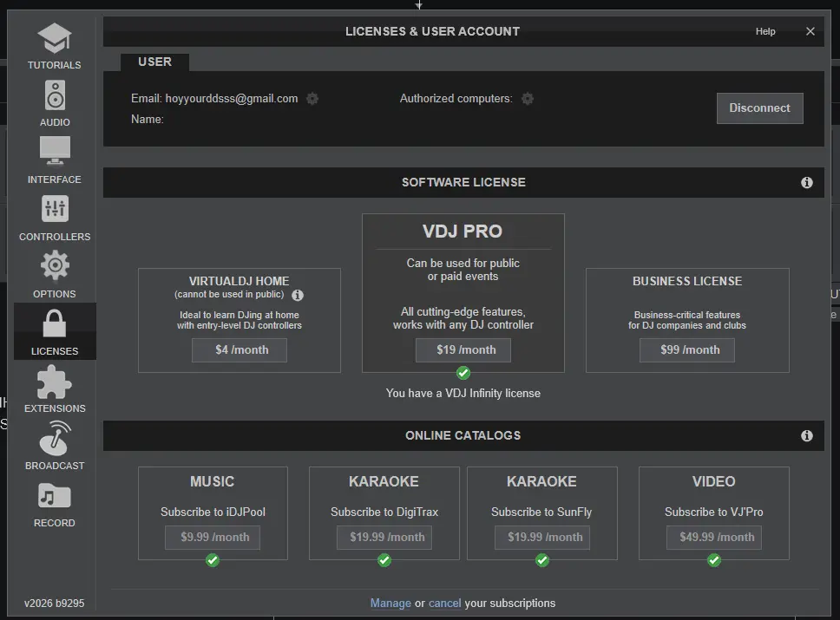The height and width of the screenshot is (620, 840).
Task: Click the 'Subscribe to VJ'Pro' text
Action: click(x=714, y=512)
